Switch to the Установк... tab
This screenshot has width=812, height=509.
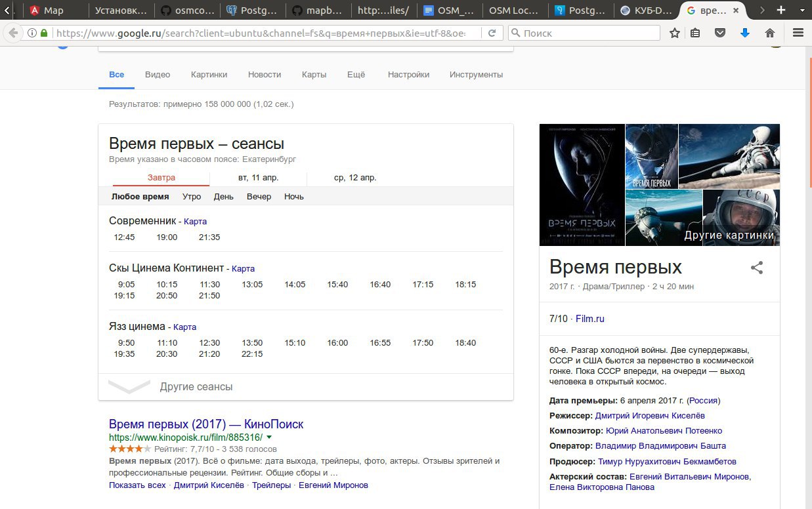pyautogui.click(x=120, y=10)
